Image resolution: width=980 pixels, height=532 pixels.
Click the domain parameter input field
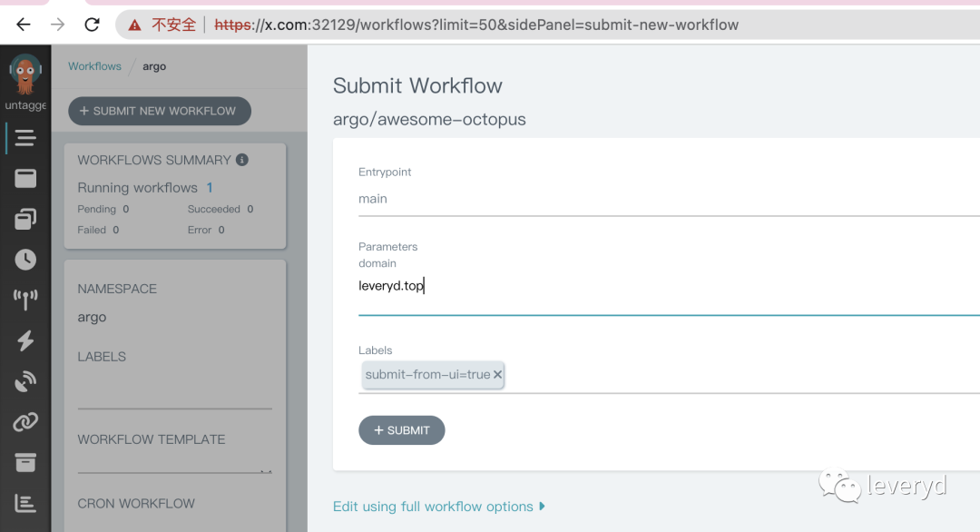669,292
